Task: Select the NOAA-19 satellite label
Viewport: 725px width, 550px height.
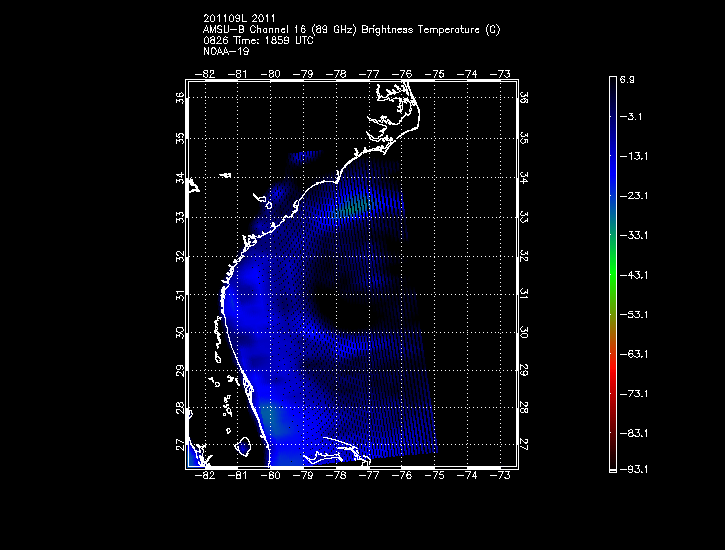Action: (226, 51)
